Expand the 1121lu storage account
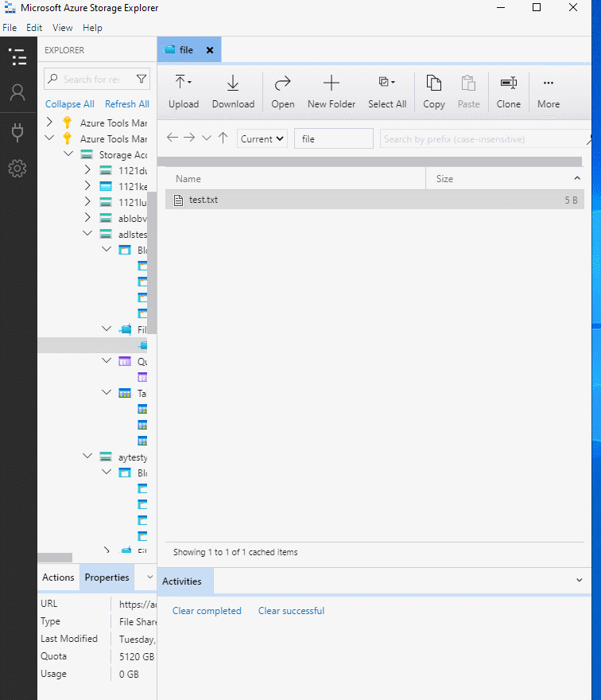 pyautogui.click(x=87, y=202)
